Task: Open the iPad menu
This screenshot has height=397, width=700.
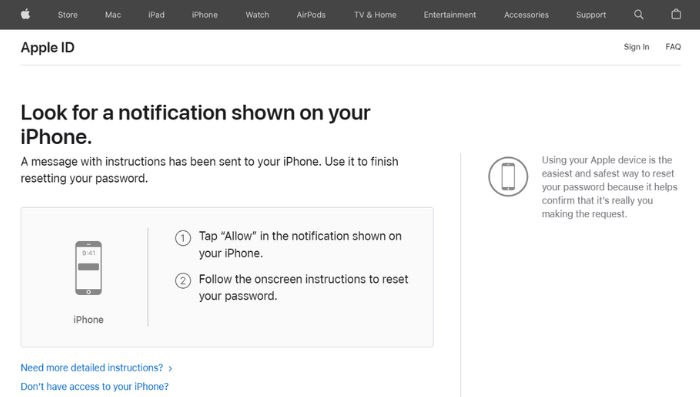Action: coord(156,15)
